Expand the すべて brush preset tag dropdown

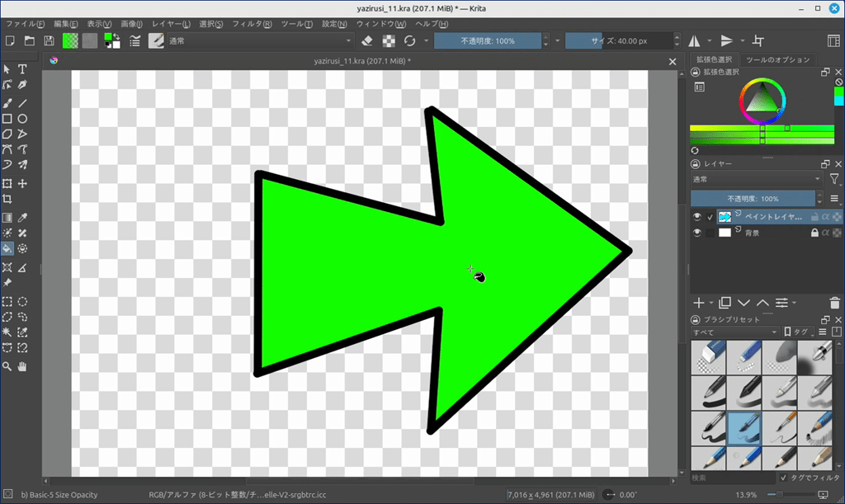pyautogui.click(x=734, y=332)
